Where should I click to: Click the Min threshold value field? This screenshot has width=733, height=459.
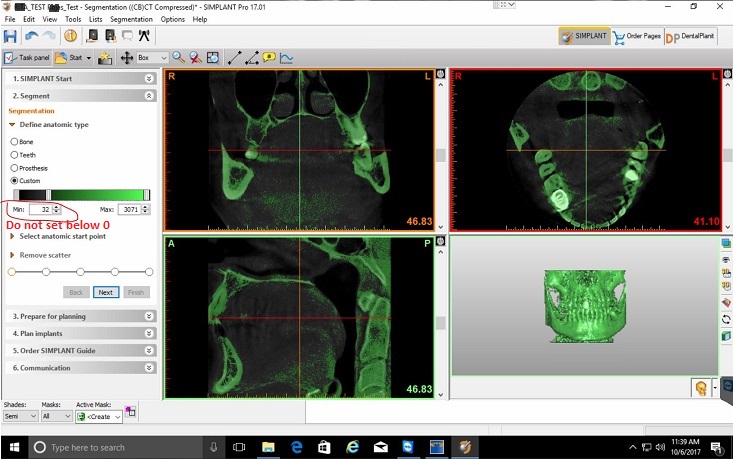click(40, 210)
